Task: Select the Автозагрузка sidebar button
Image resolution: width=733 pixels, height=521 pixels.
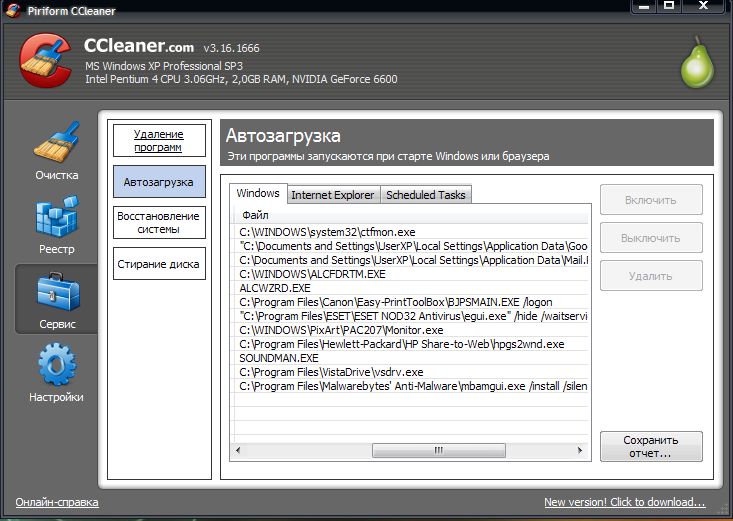Action: [x=159, y=182]
